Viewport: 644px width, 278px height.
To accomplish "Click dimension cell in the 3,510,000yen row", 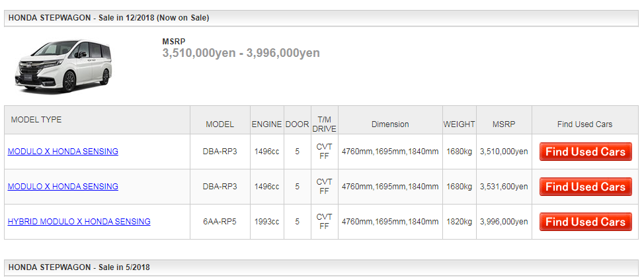I will [x=390, y=152].
